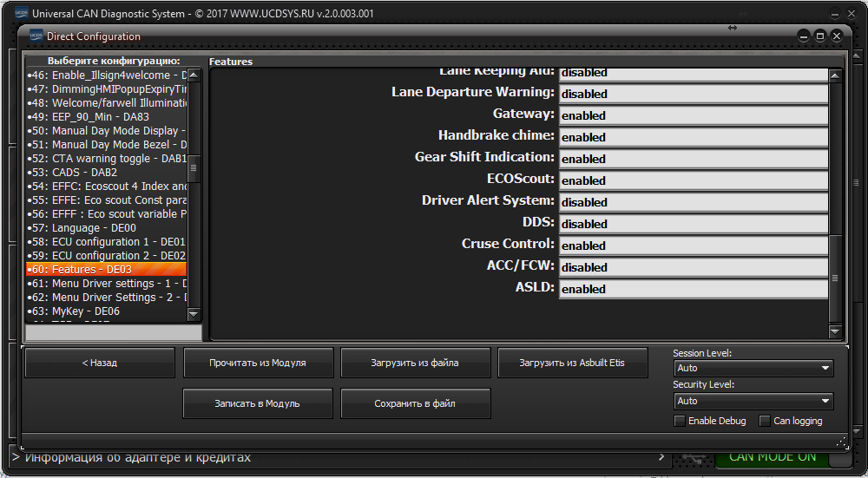Open the Session Level dropdown
868x478 pixels.
753,368
